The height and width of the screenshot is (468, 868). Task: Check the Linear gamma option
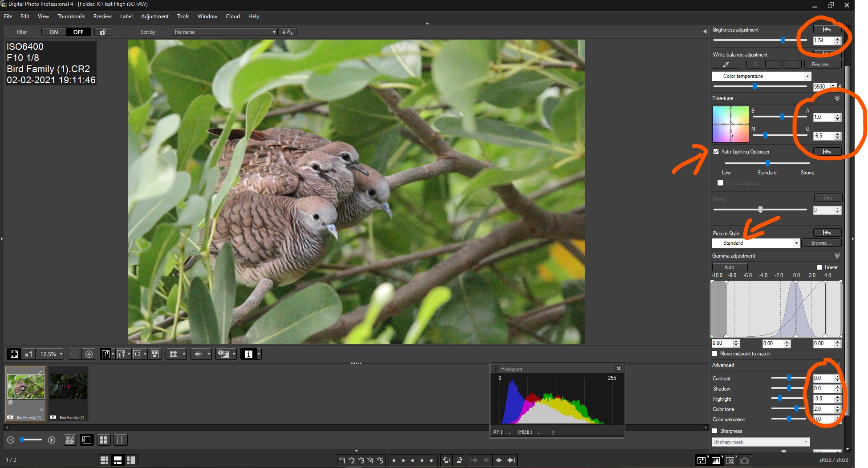click(x=819, y=267)
